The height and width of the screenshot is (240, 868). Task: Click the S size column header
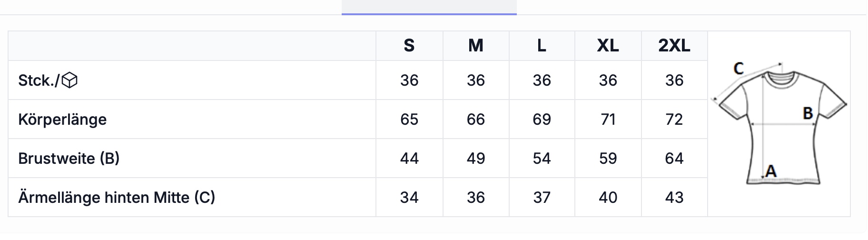point(409,46)
